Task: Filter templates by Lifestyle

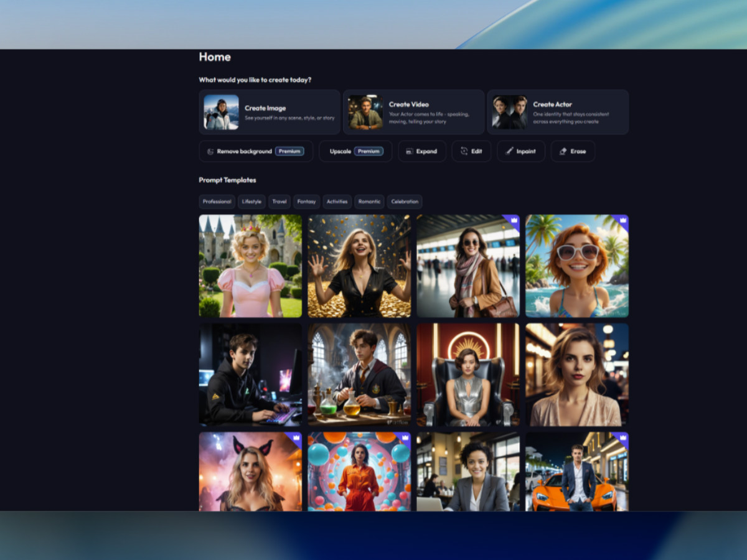Action: 251,202
